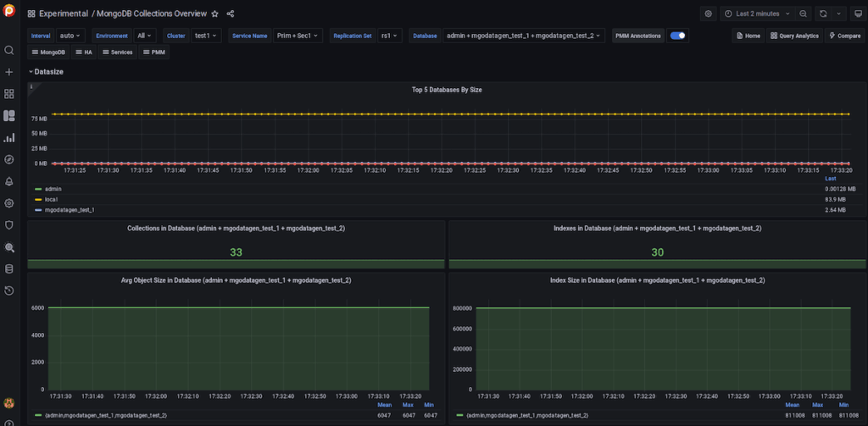Screen dimensions: 868x426
Task: Open the refresh interval dropdown arrow
Action: click(x=839, y=14)
